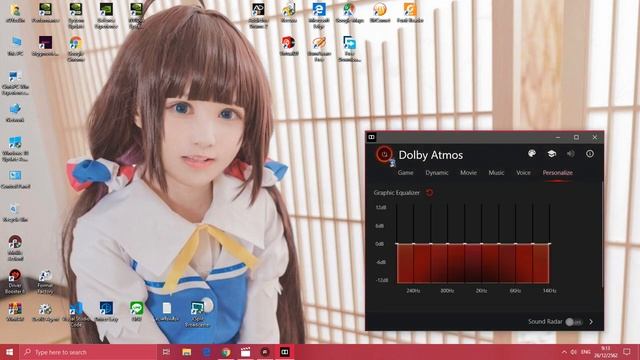Open the Windows Start menu
The width and height of the screenshot is (640, 360).
(x=9, y=352)
